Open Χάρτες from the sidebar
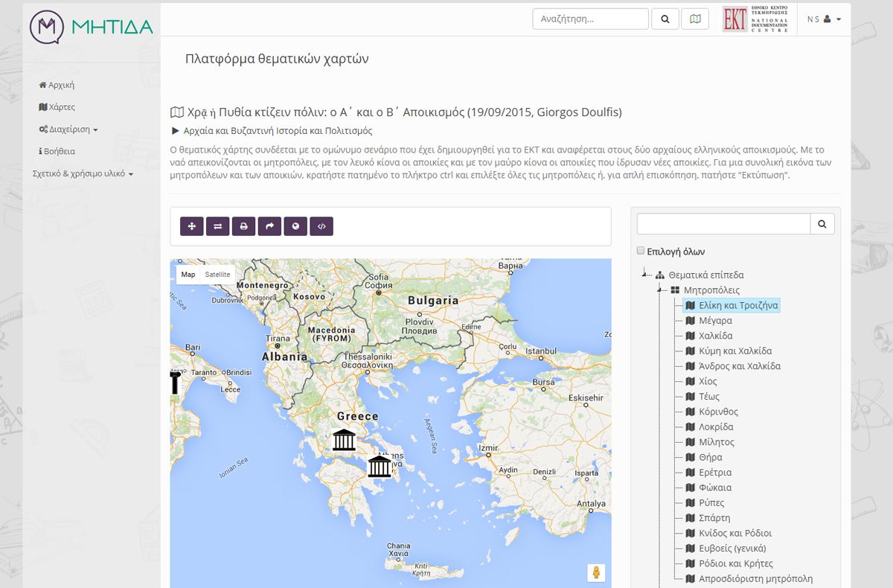Screen dimensions: 893x588 (x=57, y=107)
